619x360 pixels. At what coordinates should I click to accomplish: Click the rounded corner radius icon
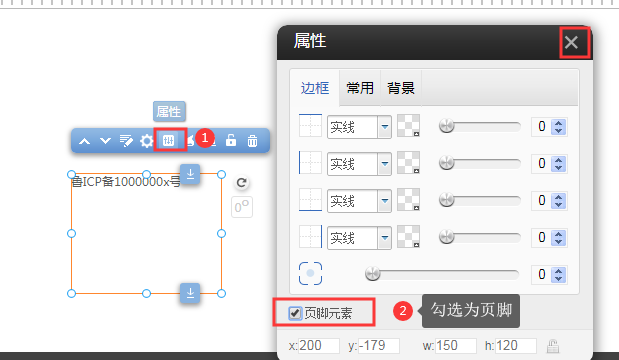pyautogui.click(x=310, y=274)
